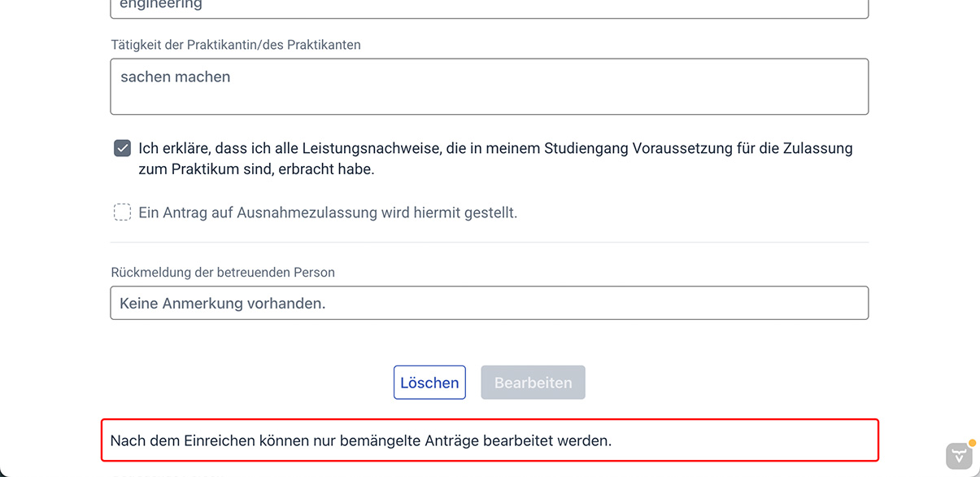Screen dimensions: 980x477
Task: Enable the Ausnahmezulassung request checkbox
Action: click(122, 212)
